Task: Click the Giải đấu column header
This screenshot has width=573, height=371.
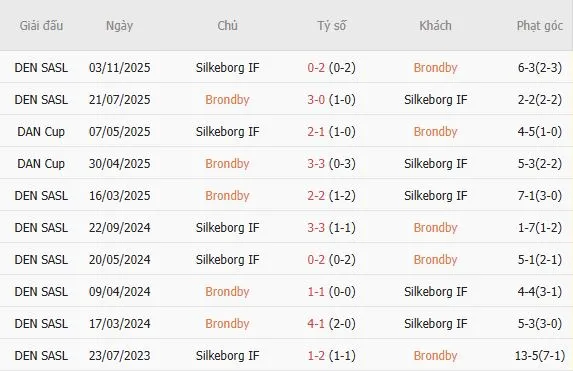Action: [x=41, y=26]
